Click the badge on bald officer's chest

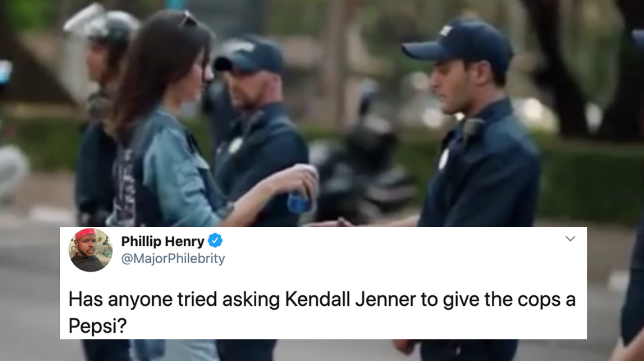click(235, 145)
